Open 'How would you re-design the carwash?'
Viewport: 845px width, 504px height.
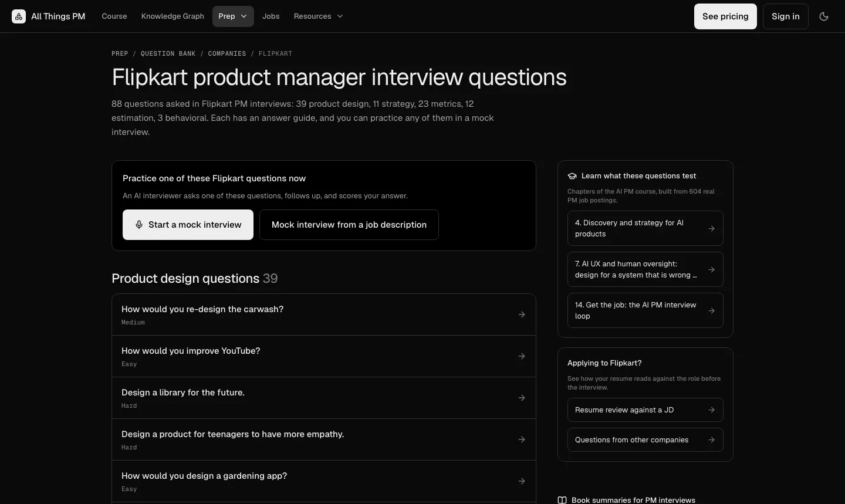coord(324,314)
